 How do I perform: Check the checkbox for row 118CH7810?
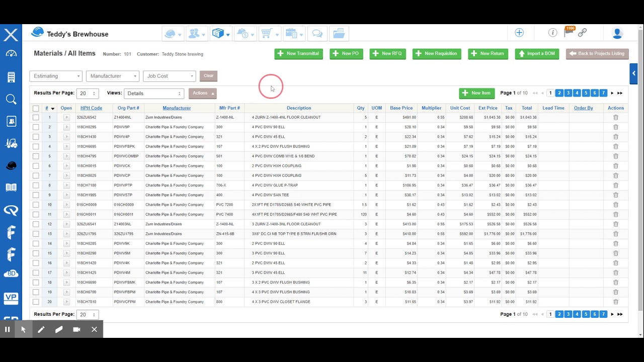coord(36,302)
